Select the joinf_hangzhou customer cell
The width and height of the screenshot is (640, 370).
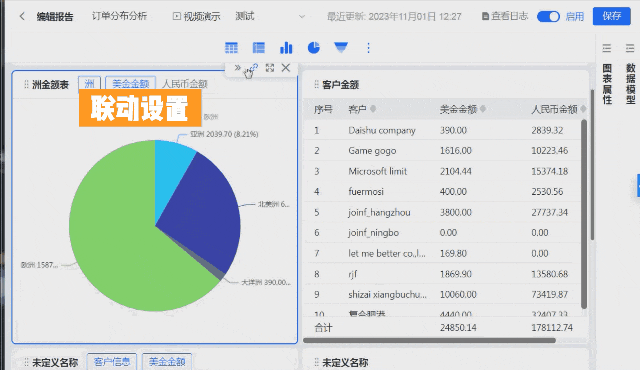tap(379, 212)
